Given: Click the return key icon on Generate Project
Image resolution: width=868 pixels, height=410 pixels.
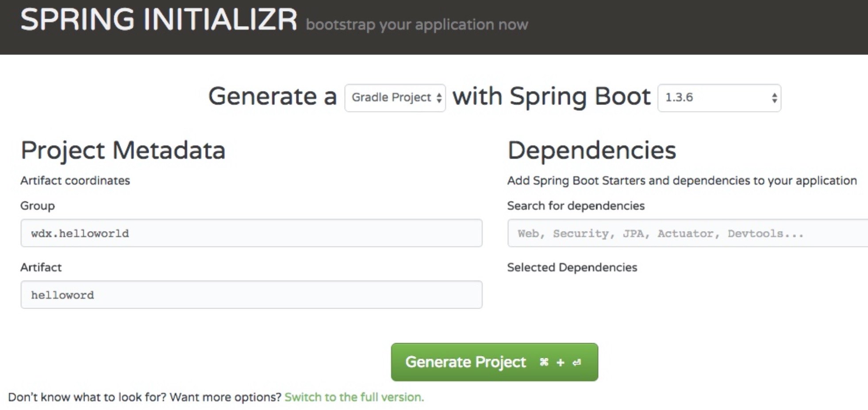Looking at the screenshot, I should pos(576,363).
